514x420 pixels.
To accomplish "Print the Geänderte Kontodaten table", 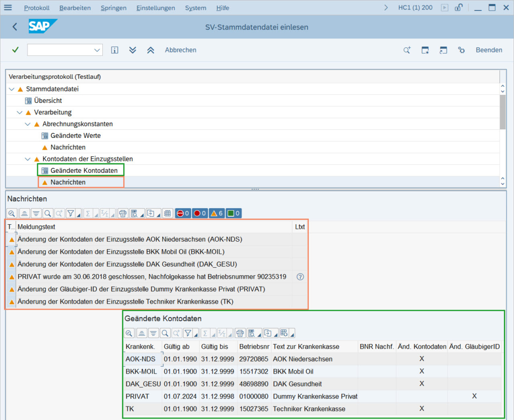I will point(240,334).
